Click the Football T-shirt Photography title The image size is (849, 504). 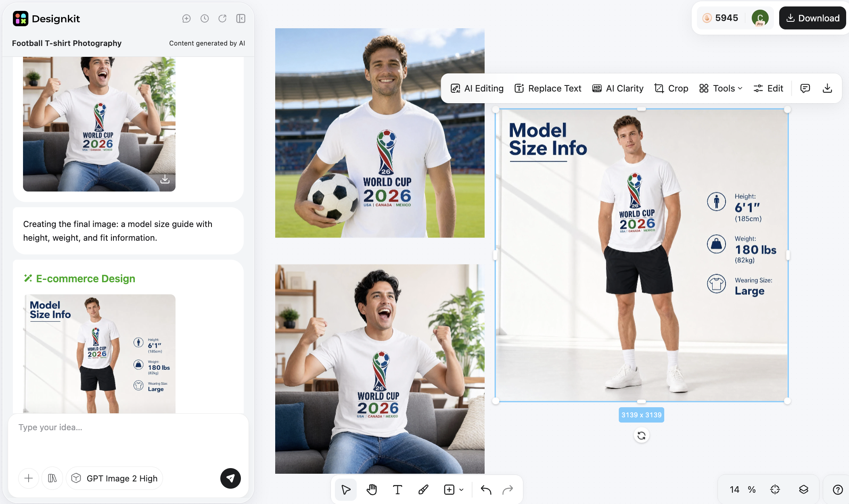[67, 43]
